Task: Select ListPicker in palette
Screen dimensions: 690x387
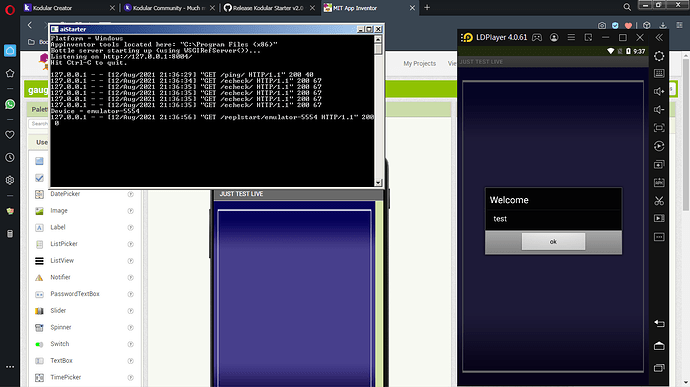Action: pyautogui.click(x=64, y=244)
